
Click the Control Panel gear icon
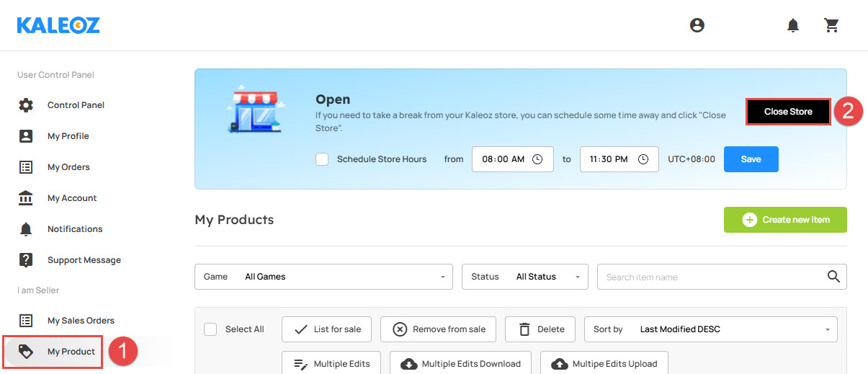click(26, 105)
